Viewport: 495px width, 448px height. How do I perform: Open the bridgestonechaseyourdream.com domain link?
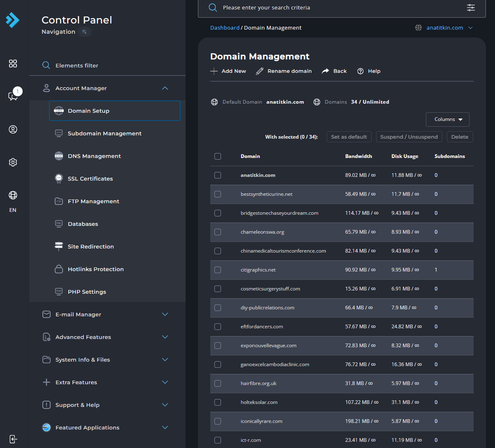click(279, 213)
